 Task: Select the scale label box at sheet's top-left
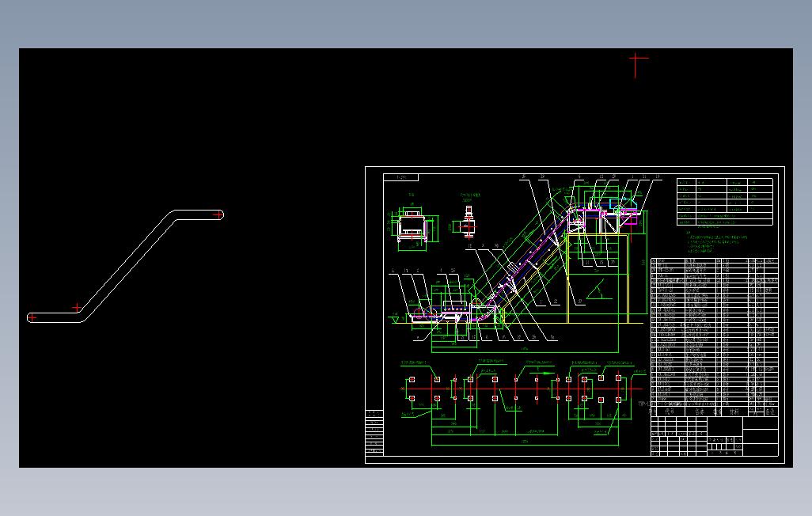pos(400,177)
